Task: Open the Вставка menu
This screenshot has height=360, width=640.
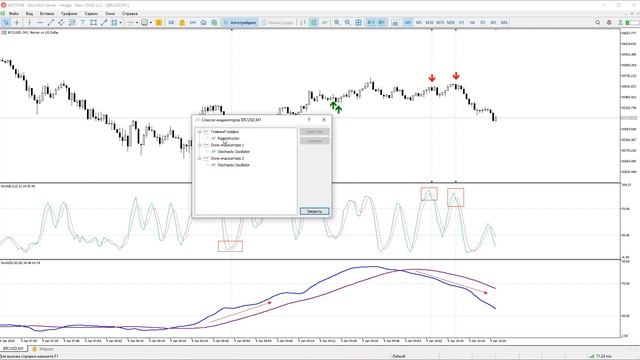Action: [x=47, y=13]
